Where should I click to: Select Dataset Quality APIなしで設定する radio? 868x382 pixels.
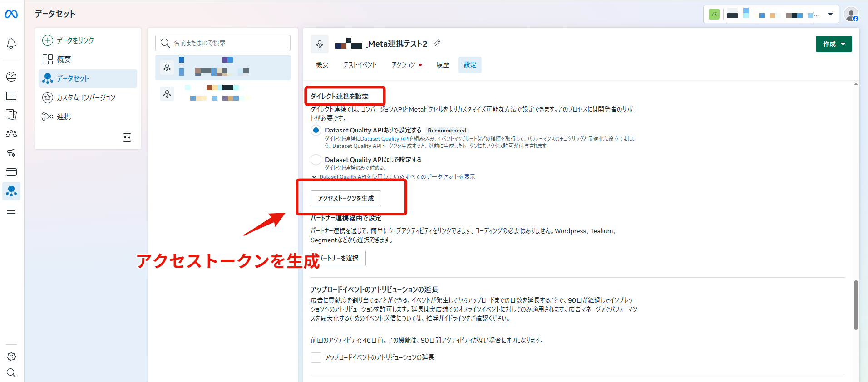(316, 160)
